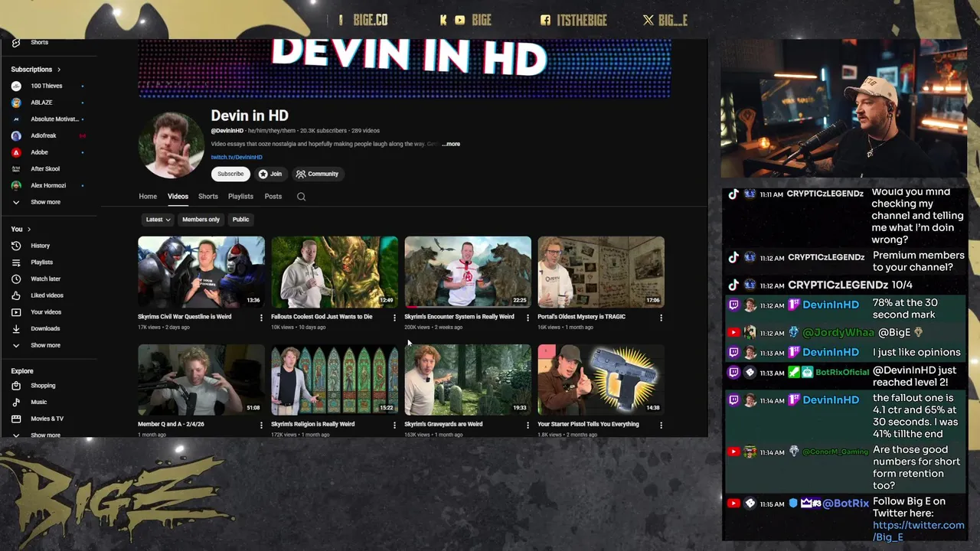
Task: Click Skyrim's Graveyards are Weird title
Action: tap(443, 424)
